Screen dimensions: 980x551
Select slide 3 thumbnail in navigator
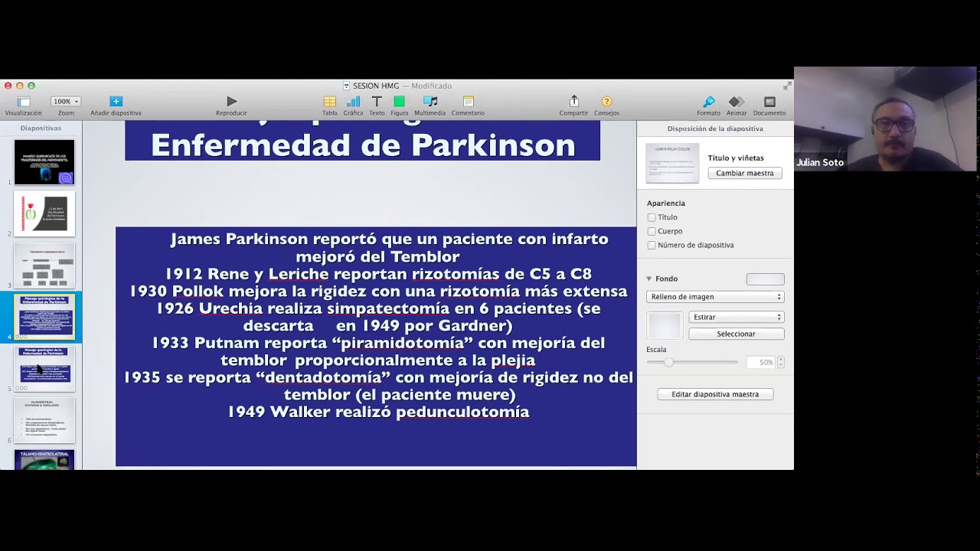coord(44,266)
